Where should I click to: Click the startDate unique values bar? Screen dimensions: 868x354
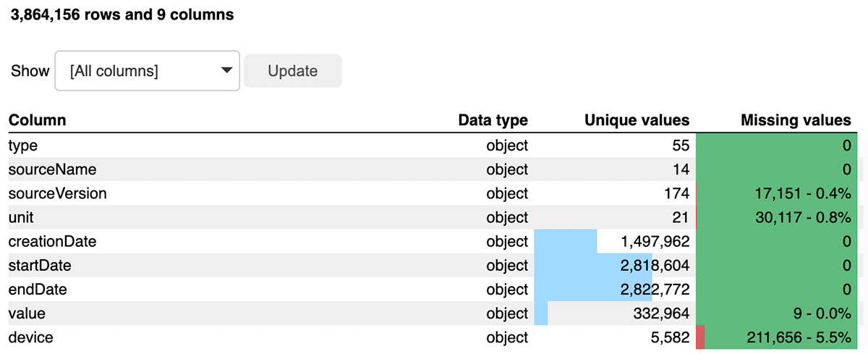tap(593, 266)
